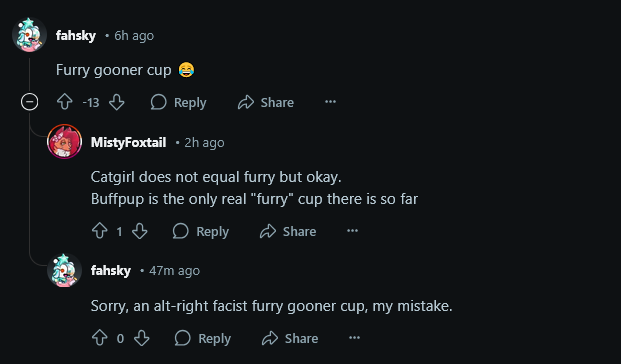Reply to the 'Furry gooner cup' comment
The width and height of the screenshot is (621, 364).
pos(178,102)
